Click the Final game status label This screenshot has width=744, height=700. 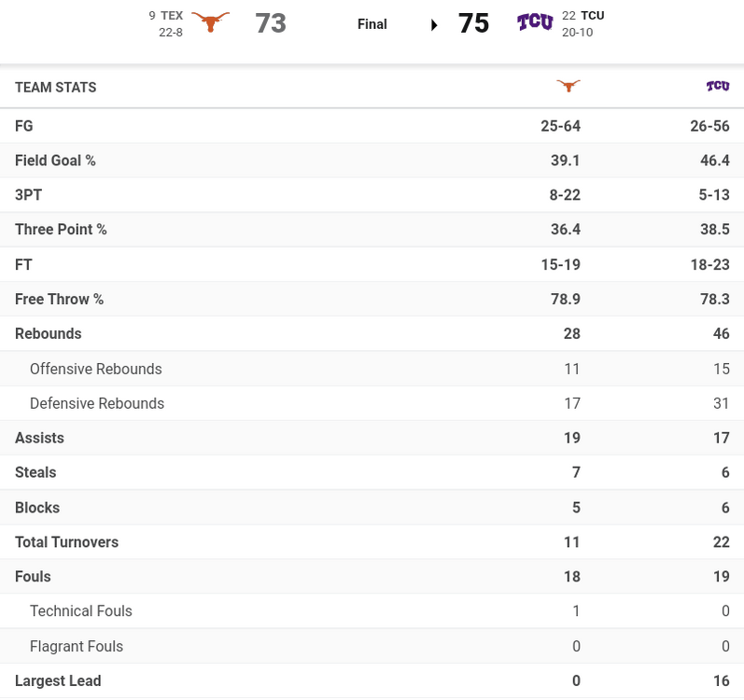point(372,24)
